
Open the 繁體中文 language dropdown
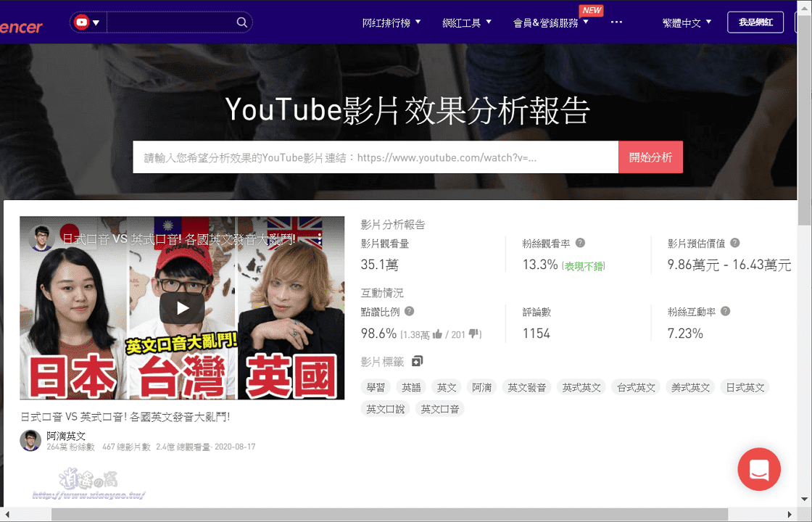687,22
